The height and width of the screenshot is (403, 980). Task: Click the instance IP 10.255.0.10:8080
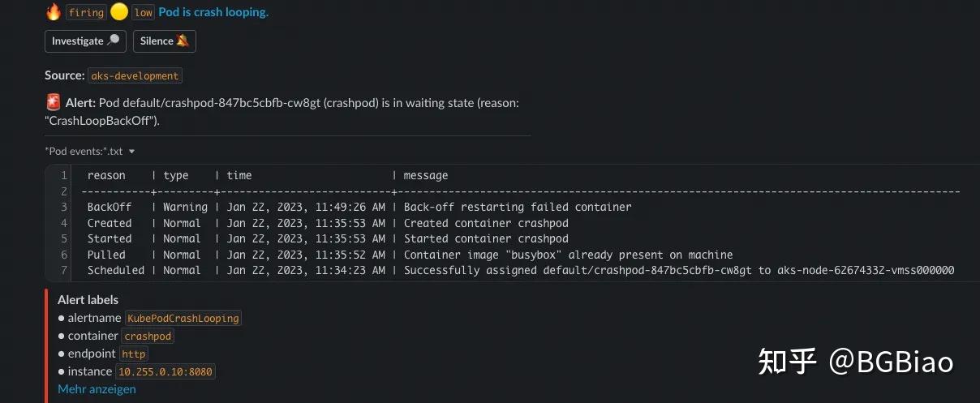click(x=165, y=371)
